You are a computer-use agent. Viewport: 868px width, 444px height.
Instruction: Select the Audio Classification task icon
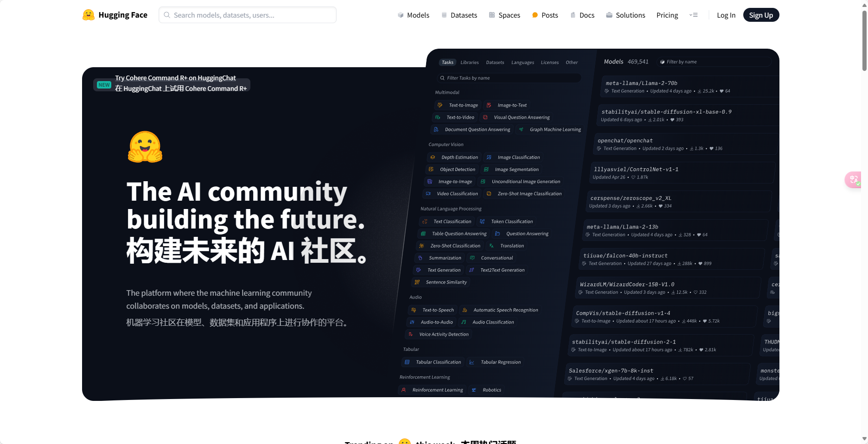pos(464,322)
